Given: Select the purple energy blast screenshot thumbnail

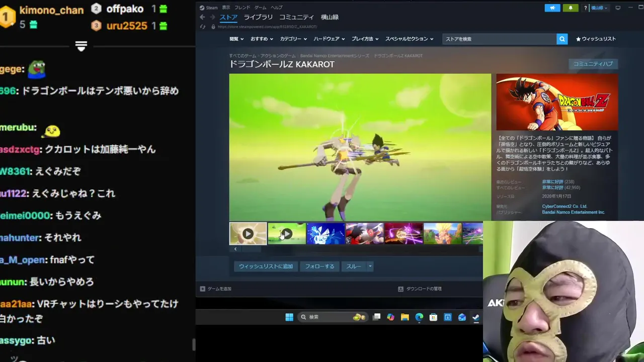Looking at the screenshot, I should coord(403,234).
